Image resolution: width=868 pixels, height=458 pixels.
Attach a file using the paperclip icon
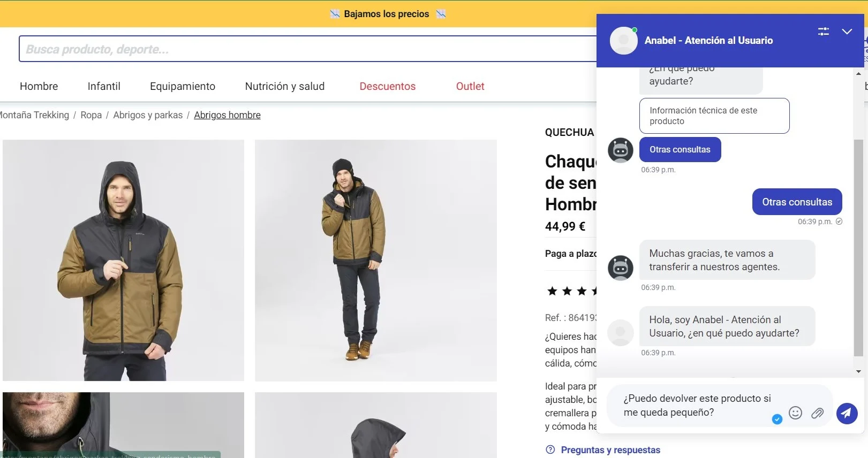[817, 413]
